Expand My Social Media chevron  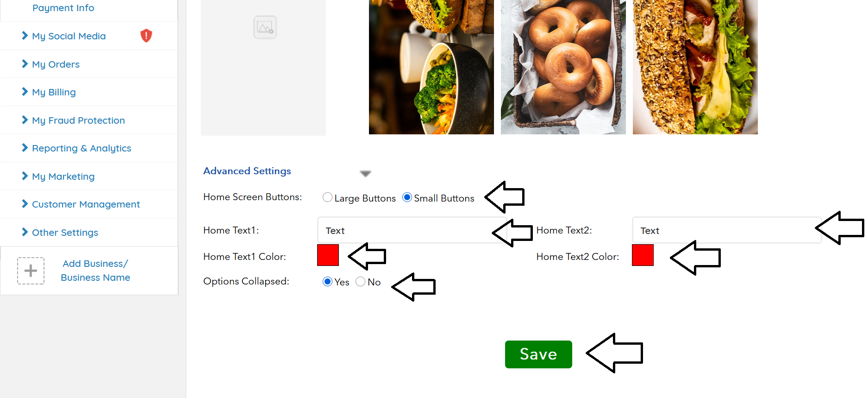25,36
